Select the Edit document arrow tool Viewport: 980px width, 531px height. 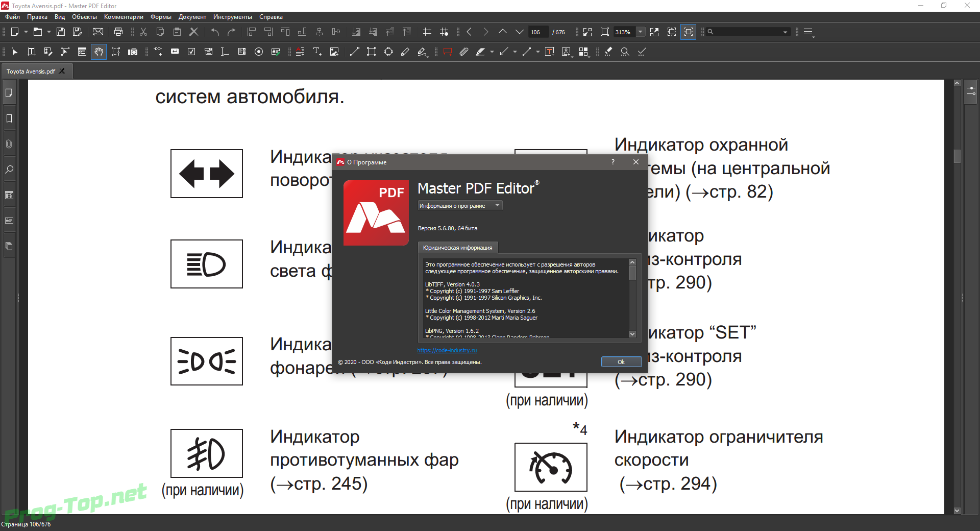coord(14,52)
